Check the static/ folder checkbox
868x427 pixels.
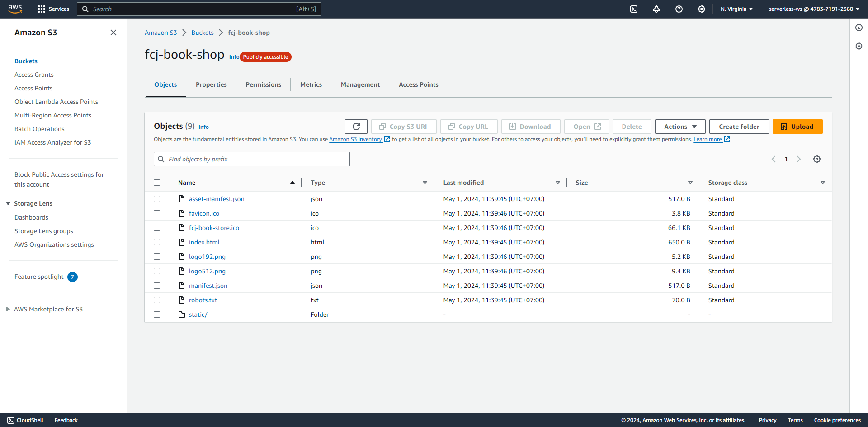tap(157, 314)
